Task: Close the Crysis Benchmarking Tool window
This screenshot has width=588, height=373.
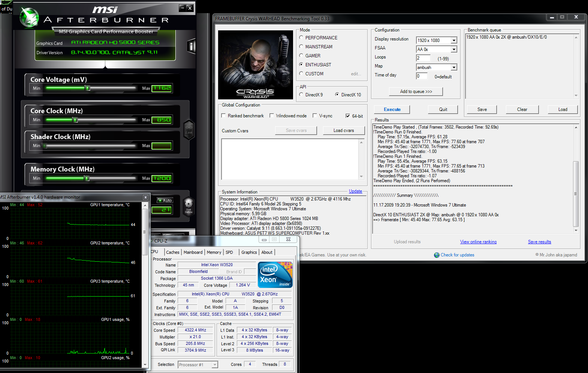Action: 576,17
